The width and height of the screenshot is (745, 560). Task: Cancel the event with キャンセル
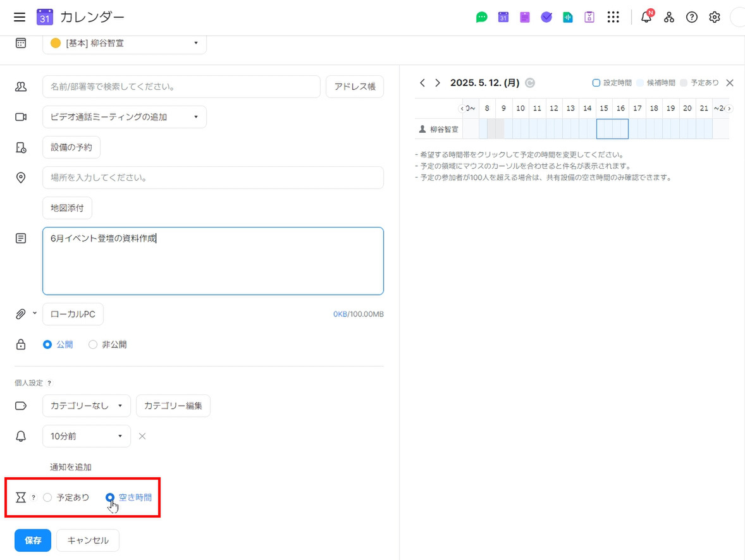(x=88, y=540)
